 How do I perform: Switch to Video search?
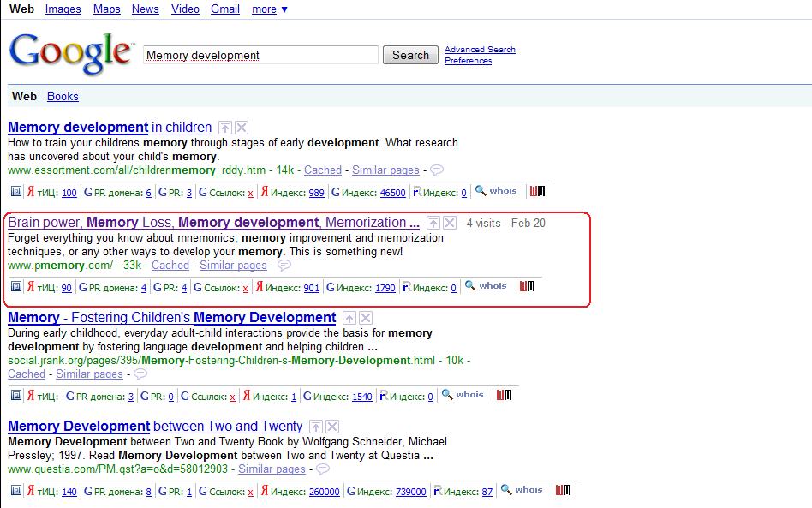(x=185, y=9)
